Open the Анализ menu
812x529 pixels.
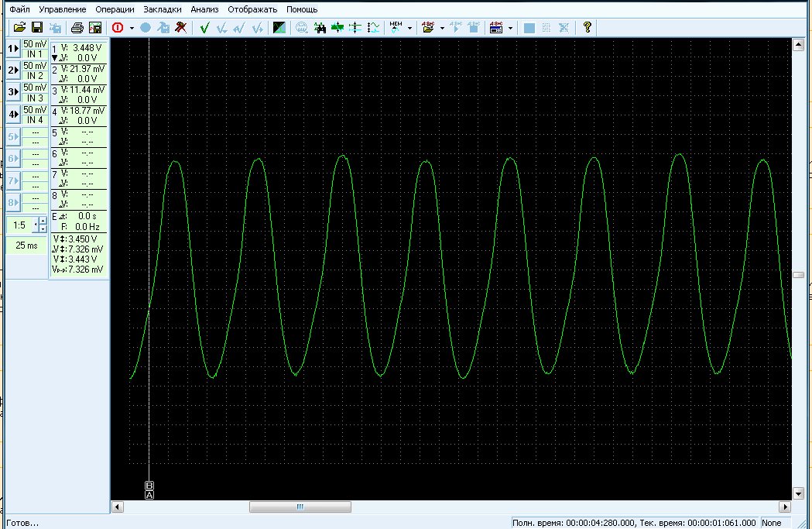[204, 9]
